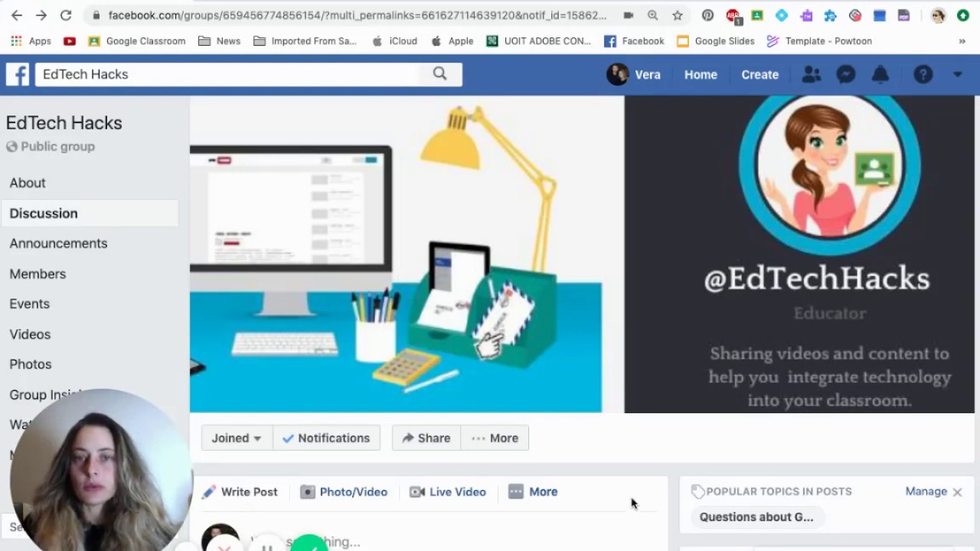This screenshot has width=980, height=551.
Task: Click the group cover image
Action: pos(582,254)
